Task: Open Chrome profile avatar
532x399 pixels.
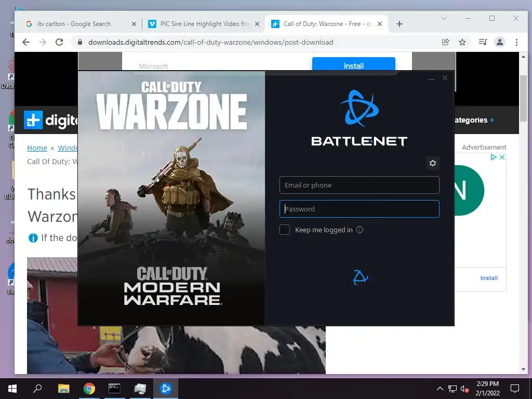Action: [x=500, y=42]
